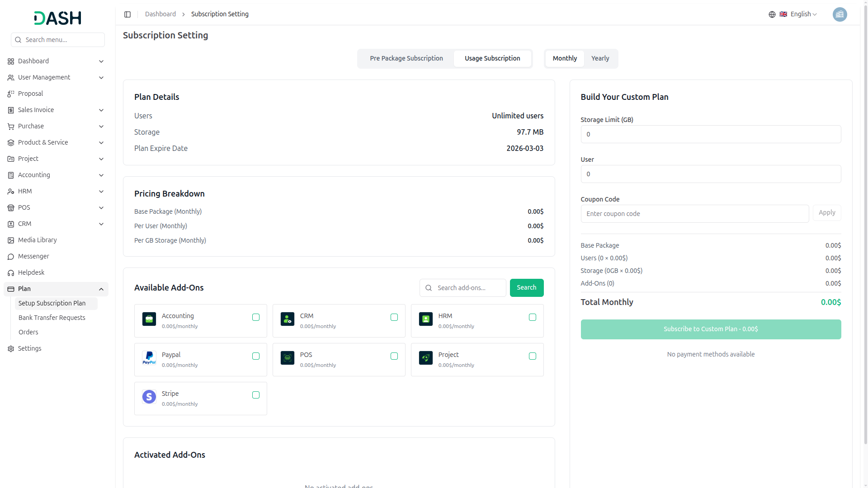The width and height of the screenshot is (868, 488).
Task: Check the HRM add-on box
Action: point(533,318)
